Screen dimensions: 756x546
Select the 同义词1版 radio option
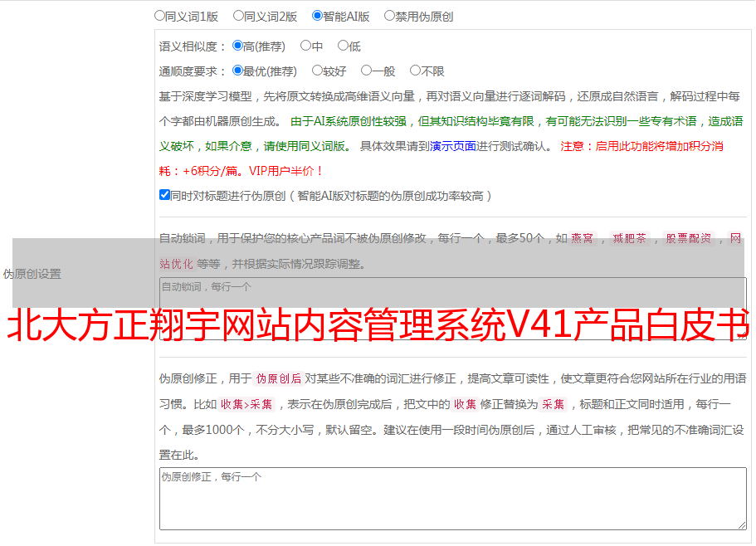tap(159, 16)
